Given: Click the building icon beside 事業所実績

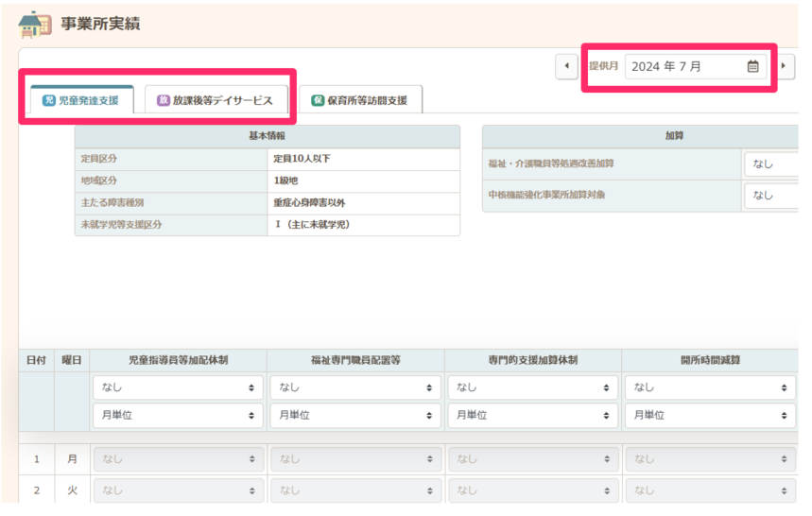Looking at the screenshot, I should [35, 25].
